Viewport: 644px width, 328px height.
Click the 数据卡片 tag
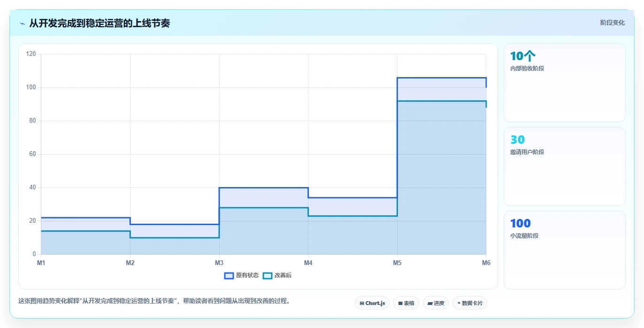470,303
